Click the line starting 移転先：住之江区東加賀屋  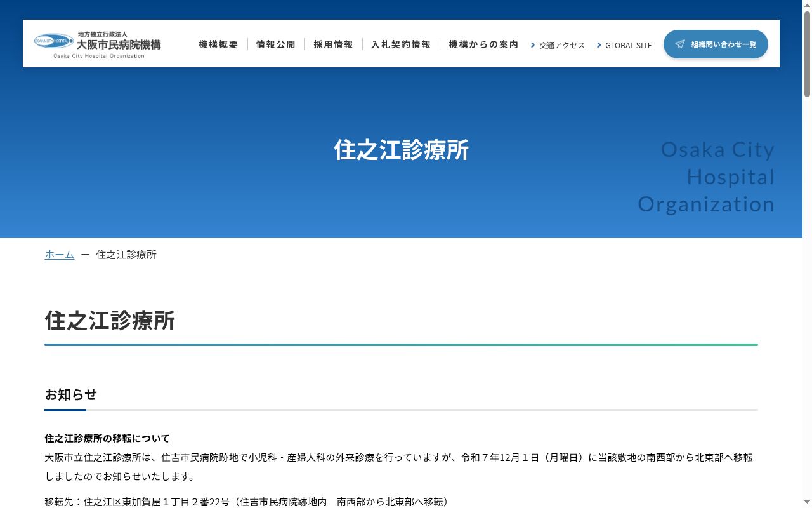tap(246, 502)
